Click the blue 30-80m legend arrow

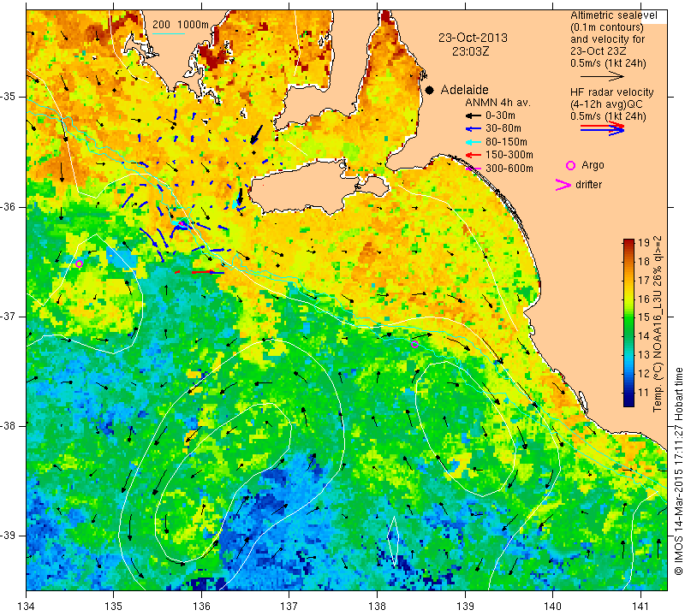[474, 129]
